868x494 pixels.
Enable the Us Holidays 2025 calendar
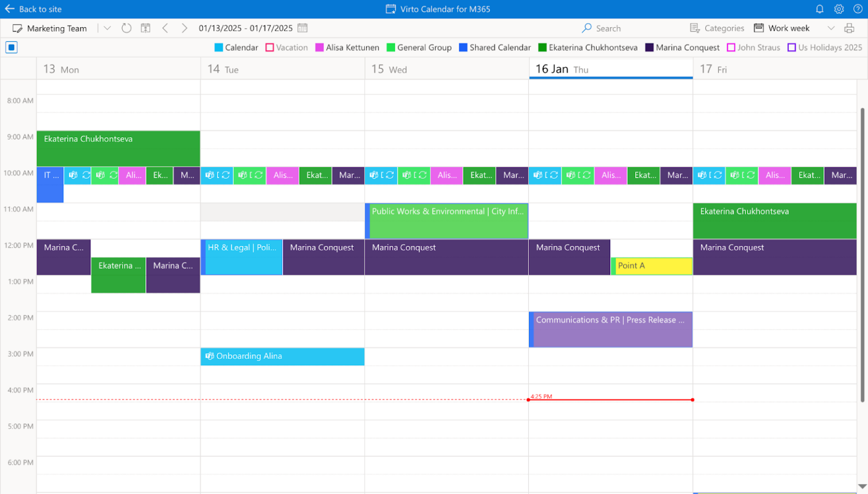(792, 47)
